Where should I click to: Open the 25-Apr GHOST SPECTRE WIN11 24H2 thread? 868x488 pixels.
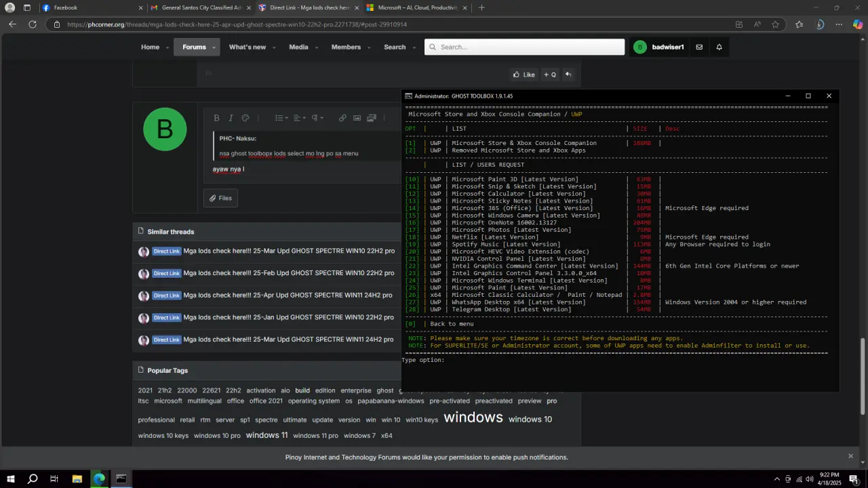pyautogui.click(x=288, y=296)
